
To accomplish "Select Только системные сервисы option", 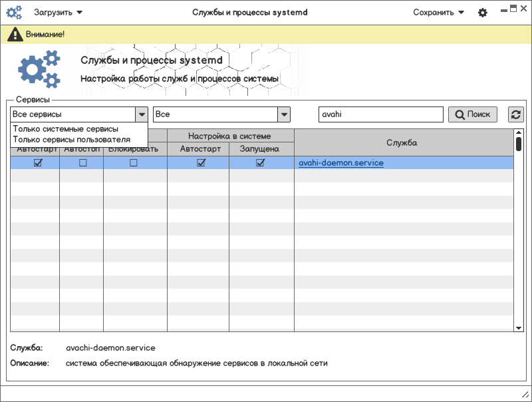I will 66,129.
